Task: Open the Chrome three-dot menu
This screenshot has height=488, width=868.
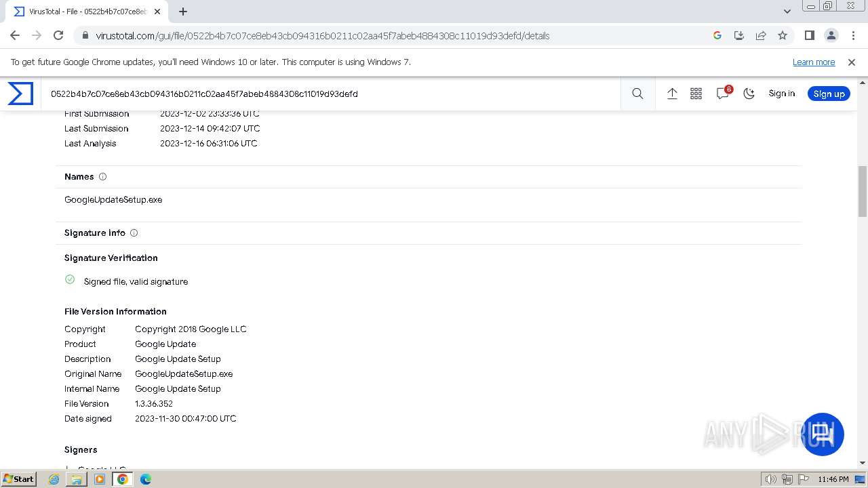Action: (x=853, y=35)
